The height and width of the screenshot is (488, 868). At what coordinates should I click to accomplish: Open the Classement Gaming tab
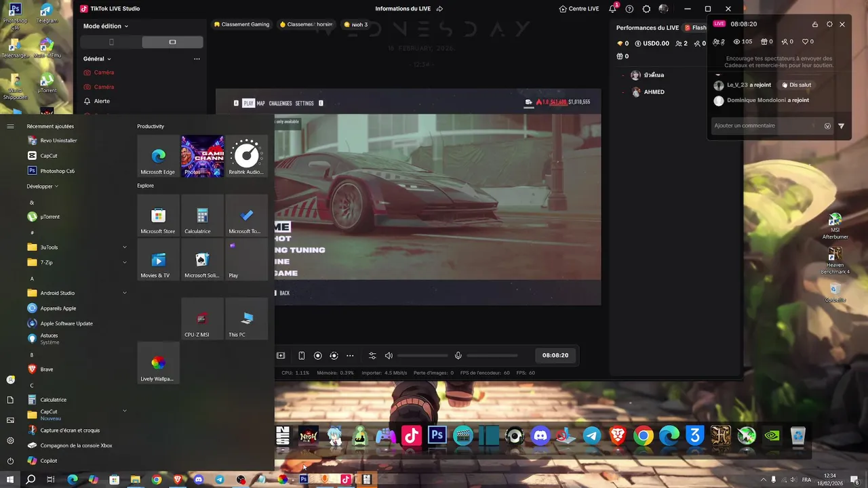pos(241,24)
